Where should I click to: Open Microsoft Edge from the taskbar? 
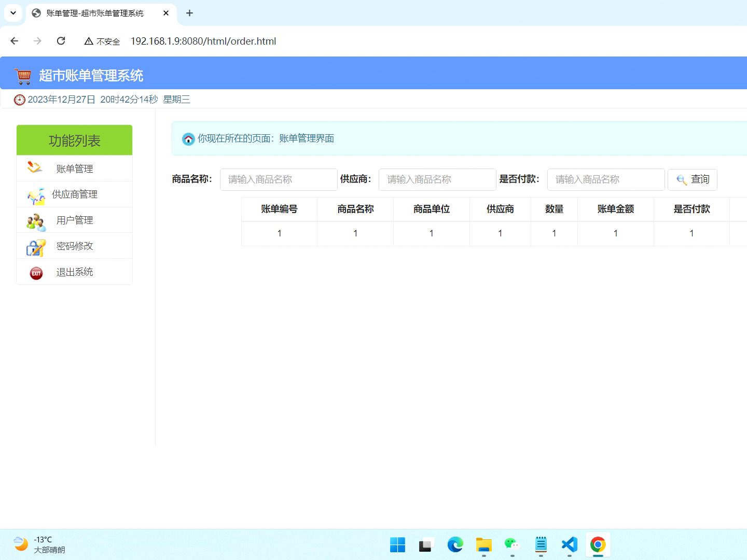(x=455, y=544)
